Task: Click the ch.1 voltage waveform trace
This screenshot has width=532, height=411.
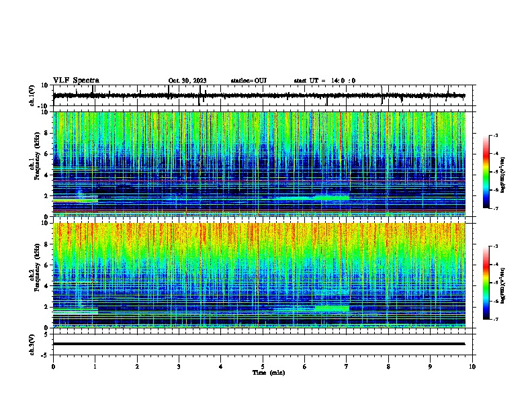Action: [259, 95]
